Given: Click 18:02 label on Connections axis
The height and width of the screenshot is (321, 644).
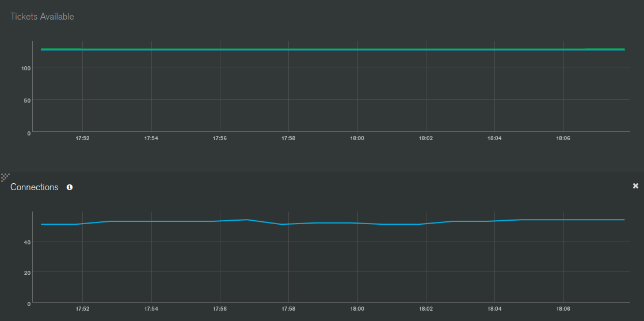Looking at the screenshot, I should 426,309.
